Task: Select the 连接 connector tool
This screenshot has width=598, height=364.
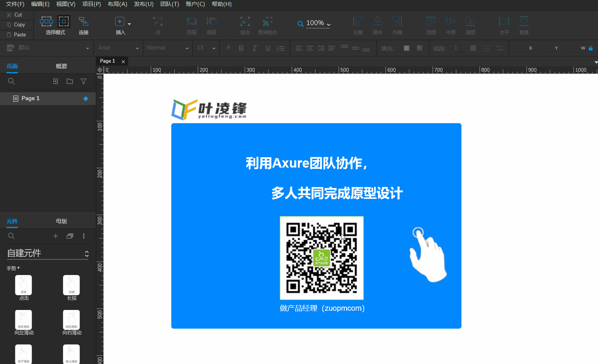Action: point(83,21)
